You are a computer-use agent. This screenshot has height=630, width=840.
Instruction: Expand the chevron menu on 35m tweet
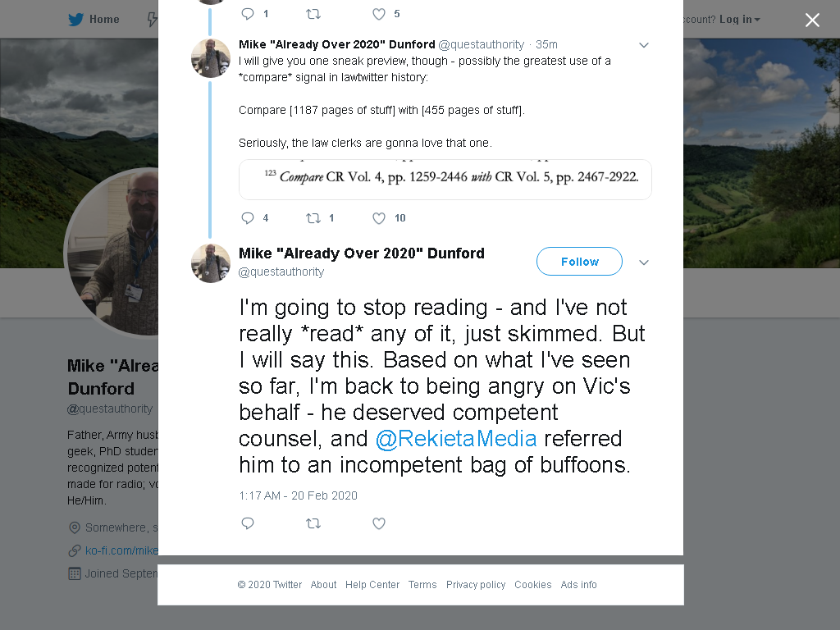(x=644, y=45)
